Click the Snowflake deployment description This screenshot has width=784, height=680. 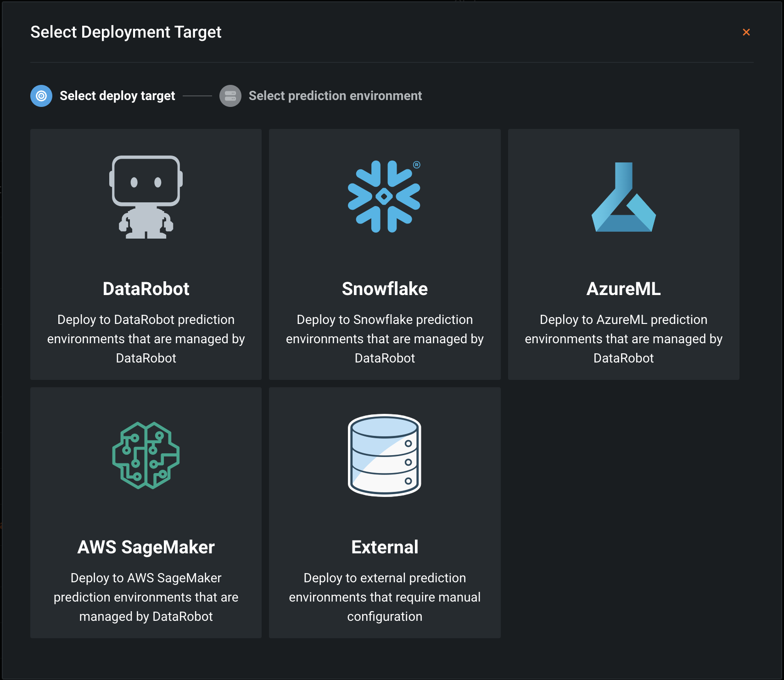click(x=385, y=339)
